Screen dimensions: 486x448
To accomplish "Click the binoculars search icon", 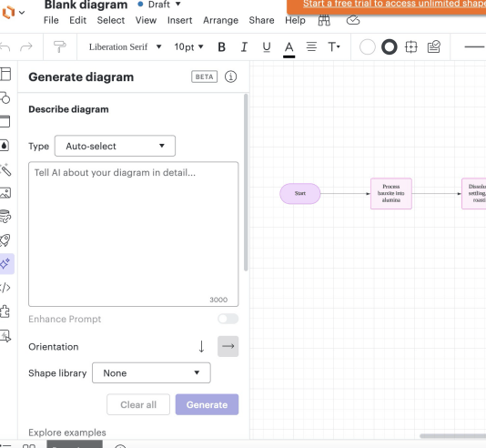I will point(324,20).
